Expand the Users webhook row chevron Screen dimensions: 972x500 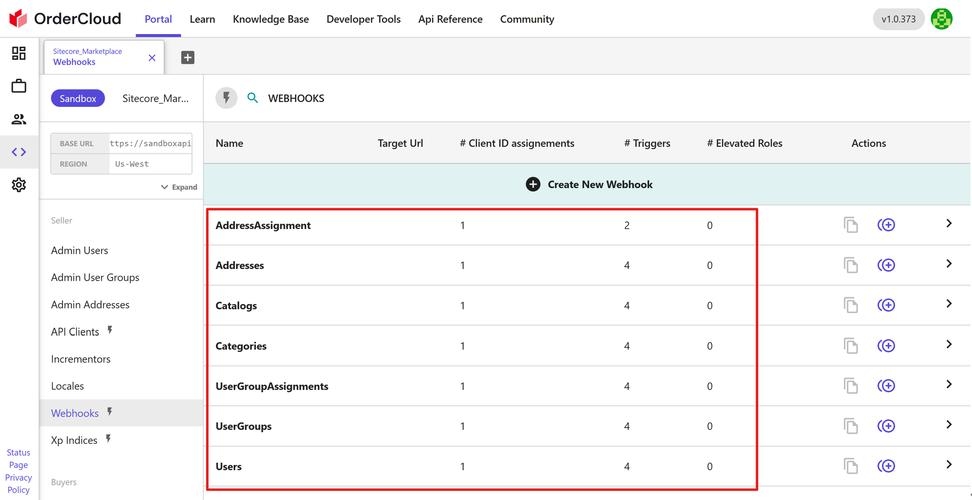pos(948,465)
